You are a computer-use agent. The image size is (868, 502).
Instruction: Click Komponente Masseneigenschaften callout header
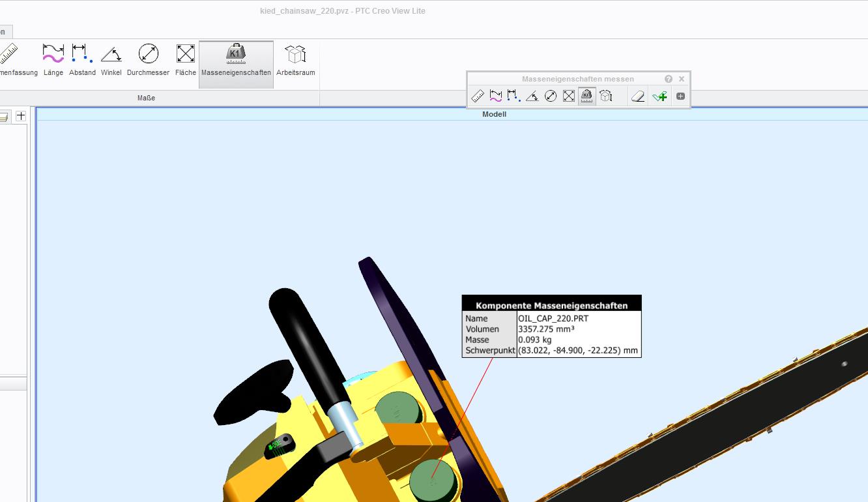pos(552,305)
